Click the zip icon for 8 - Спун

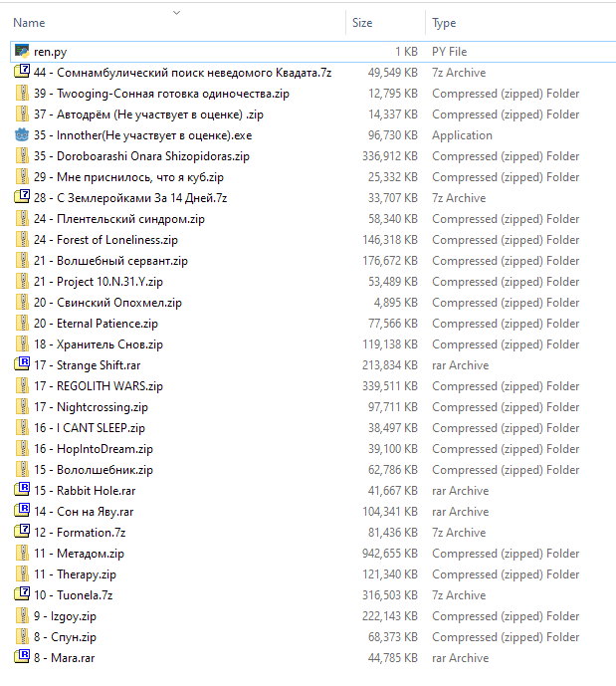22,637
